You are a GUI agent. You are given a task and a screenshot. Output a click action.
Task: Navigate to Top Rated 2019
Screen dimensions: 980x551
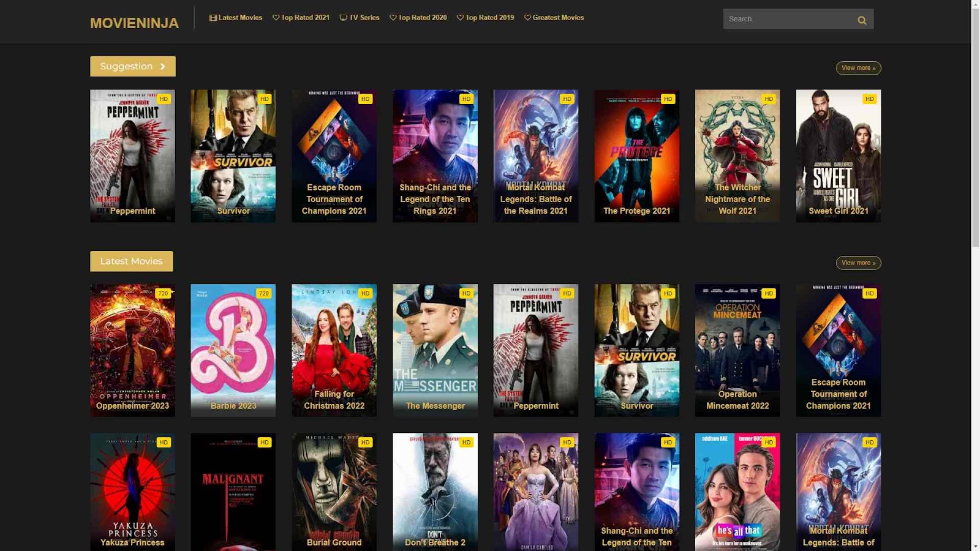tap(486, 18)
